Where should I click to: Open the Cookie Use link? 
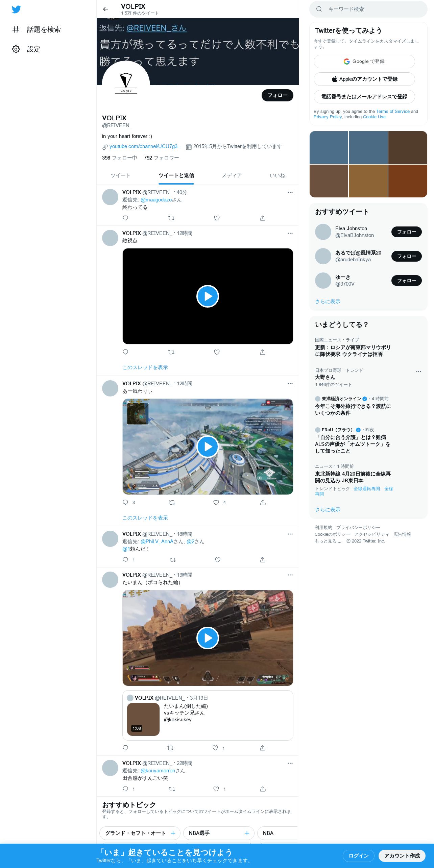tap(374, 117)
